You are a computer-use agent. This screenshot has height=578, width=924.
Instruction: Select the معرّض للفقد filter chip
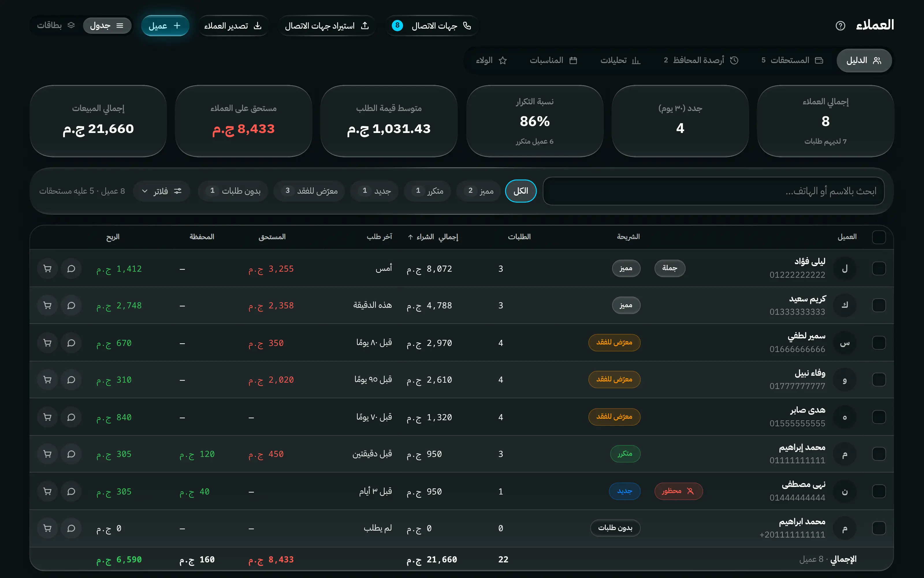click(309, 191)
